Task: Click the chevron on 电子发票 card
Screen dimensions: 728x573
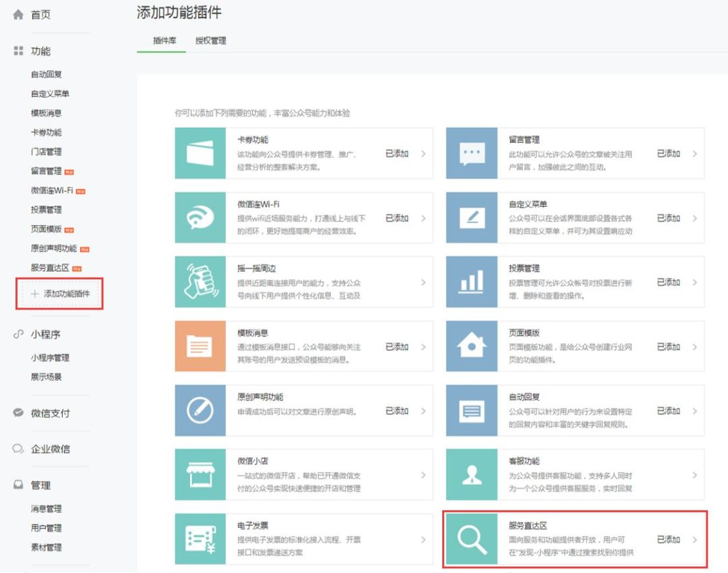Action: [x=423, y=539]
